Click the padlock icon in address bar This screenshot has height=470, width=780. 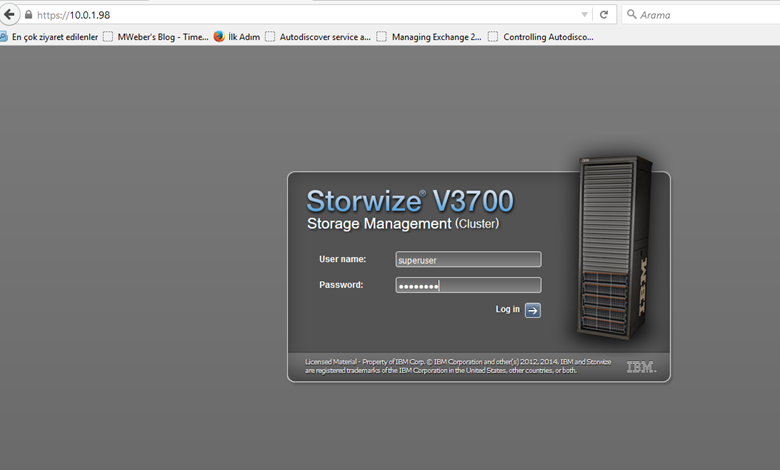coord(28,15)
